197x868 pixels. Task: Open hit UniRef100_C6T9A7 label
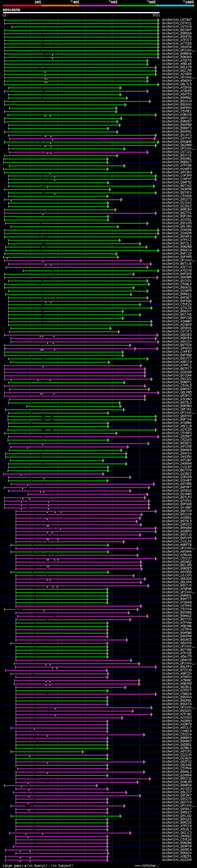(177, 20)
